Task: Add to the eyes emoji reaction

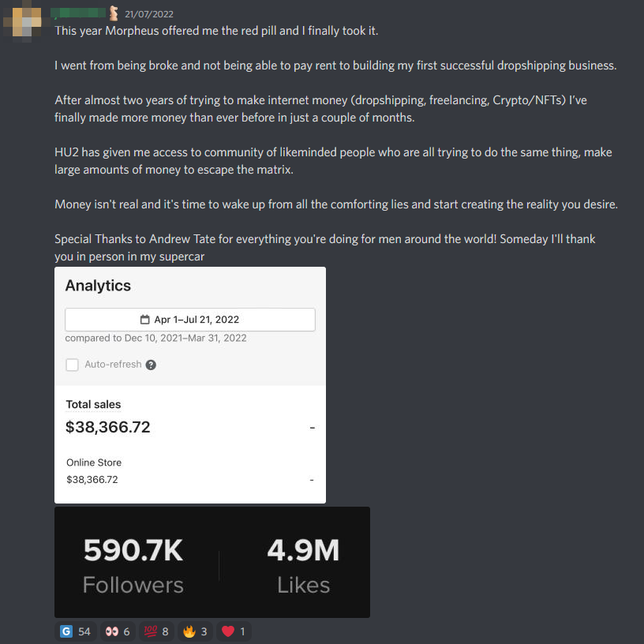Action: tap(118, 631)
